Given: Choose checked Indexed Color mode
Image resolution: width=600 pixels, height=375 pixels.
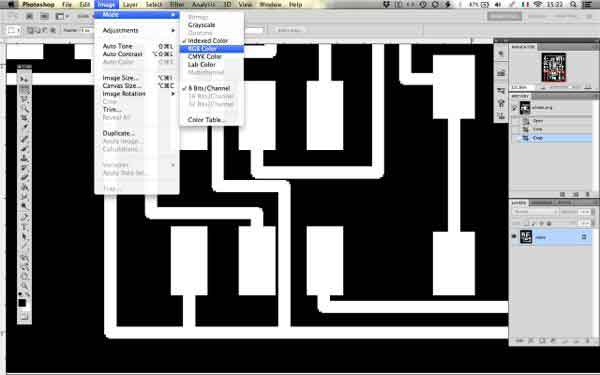Looking at the screenshot, I should click(207, 41).
